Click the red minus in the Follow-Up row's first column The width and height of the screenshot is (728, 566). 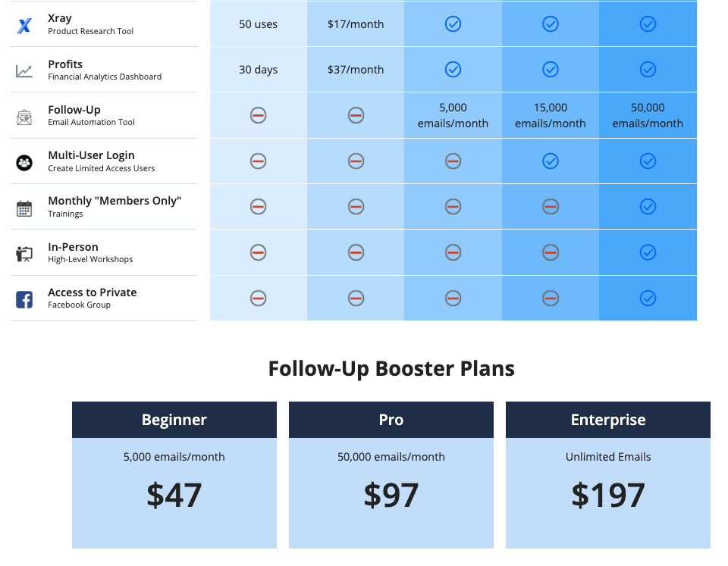click(x=258, y=115)
